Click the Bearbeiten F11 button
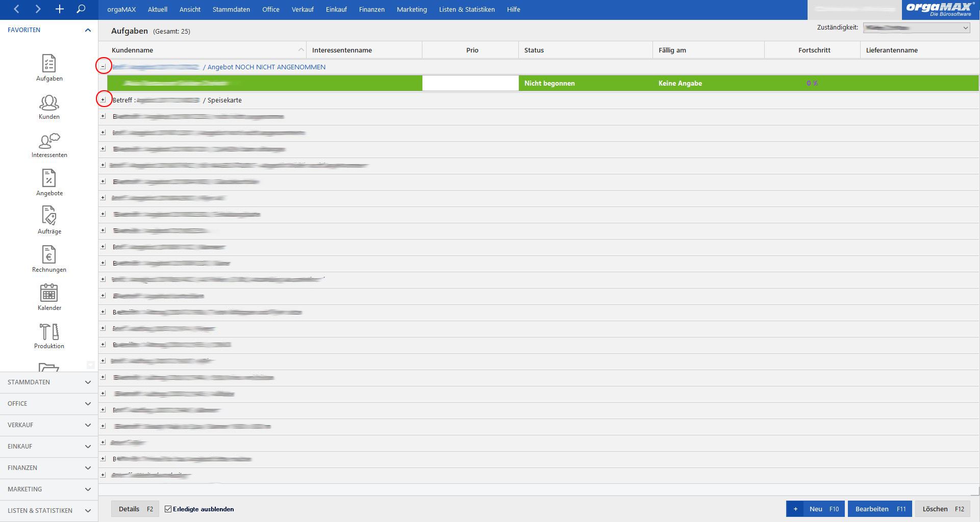980x522 pixels. click(x=880, y=509)
